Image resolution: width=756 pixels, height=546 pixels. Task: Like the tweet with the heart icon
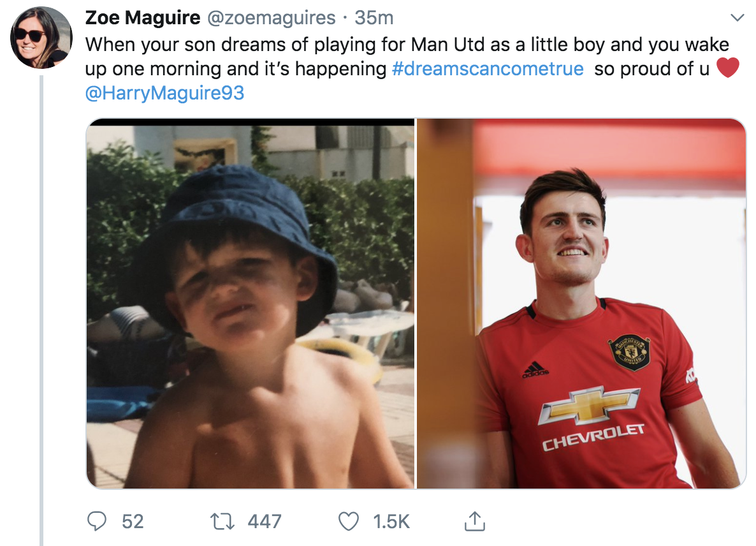tap(348, 522)
